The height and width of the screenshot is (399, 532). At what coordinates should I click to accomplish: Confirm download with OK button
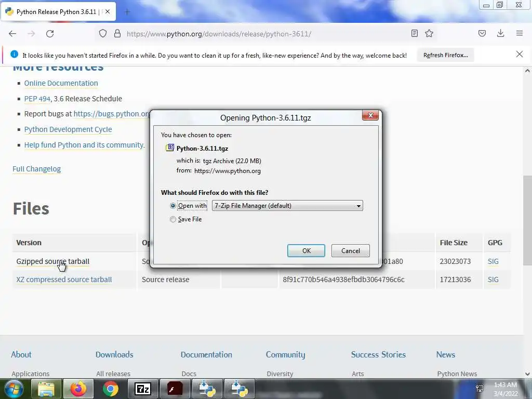click(306, 251)
